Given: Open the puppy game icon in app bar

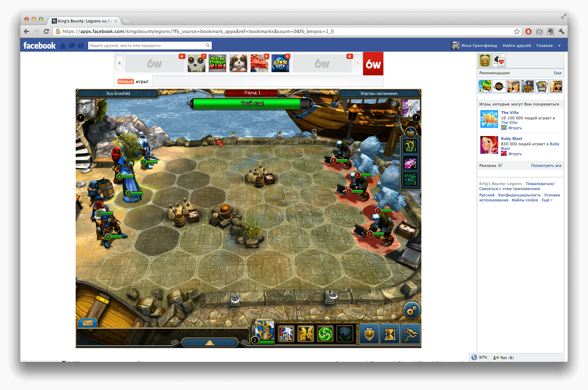Looking at the screenshot, I should 238,63.
